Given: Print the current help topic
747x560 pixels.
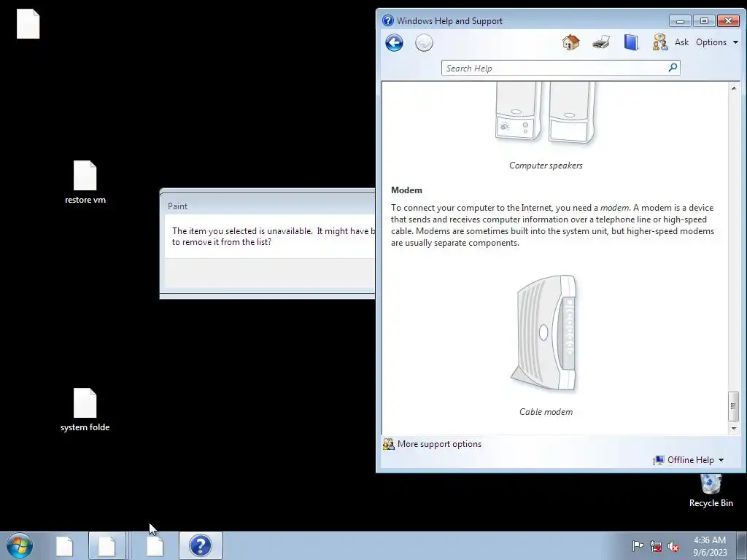Looking at the screenshot, I should click(x=601, y=42).
